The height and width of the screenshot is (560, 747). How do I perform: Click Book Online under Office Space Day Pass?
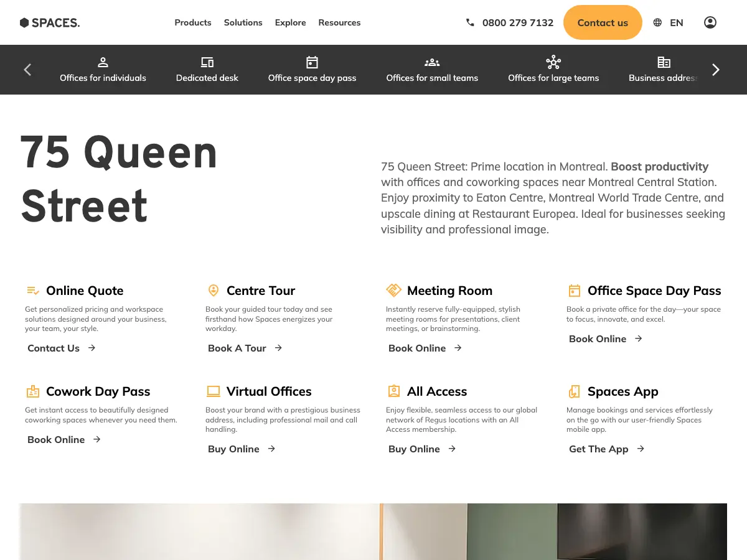[606, 338]
